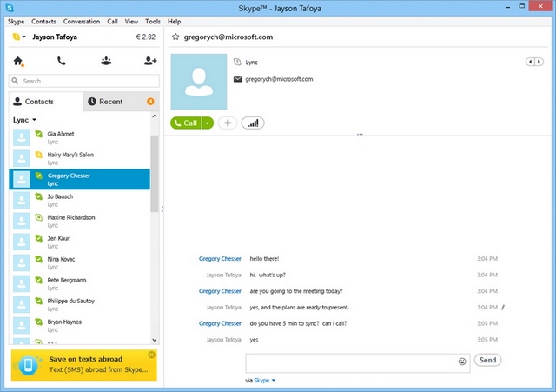The image size is (556, 392).
Task: Click the Search contacts field
Action: point(85,81)
